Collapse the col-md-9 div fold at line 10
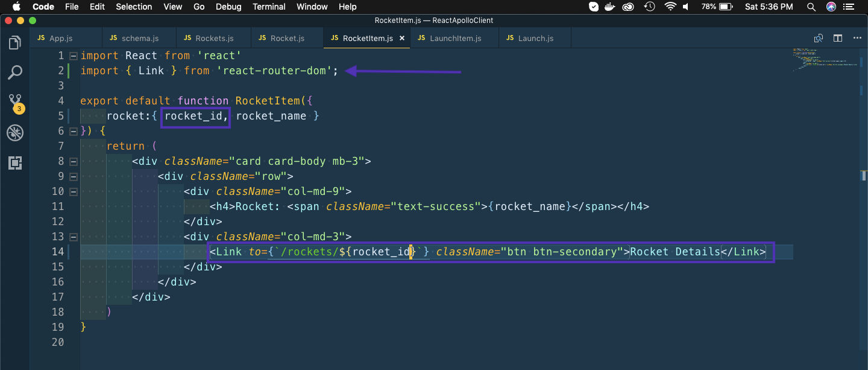868x370 pixels. pyautogui.click(x=74, y=191)
